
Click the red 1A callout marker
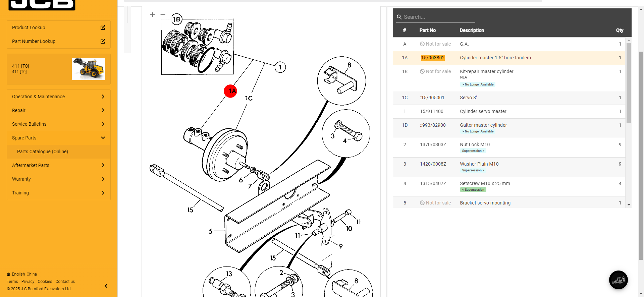[x=231, y=91]
